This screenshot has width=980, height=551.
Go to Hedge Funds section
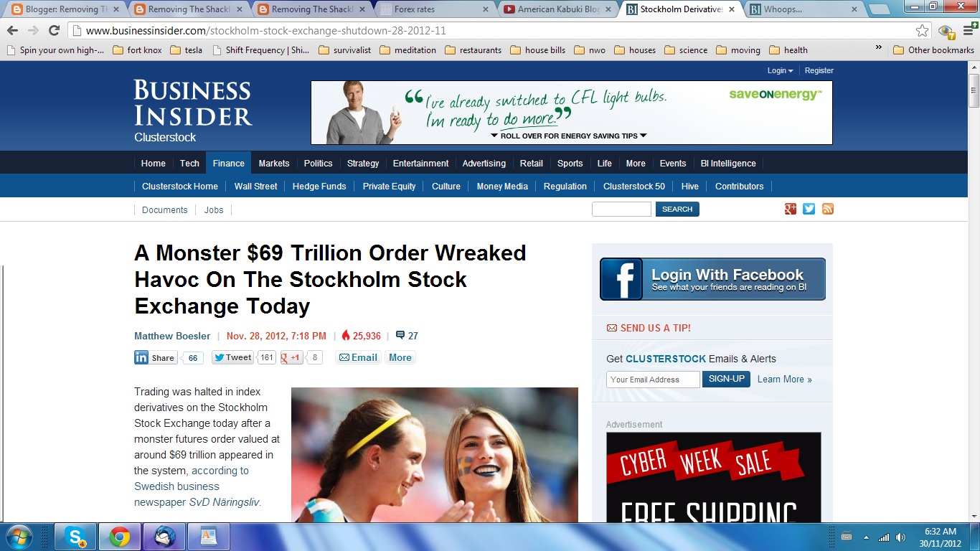coord(319,186)
